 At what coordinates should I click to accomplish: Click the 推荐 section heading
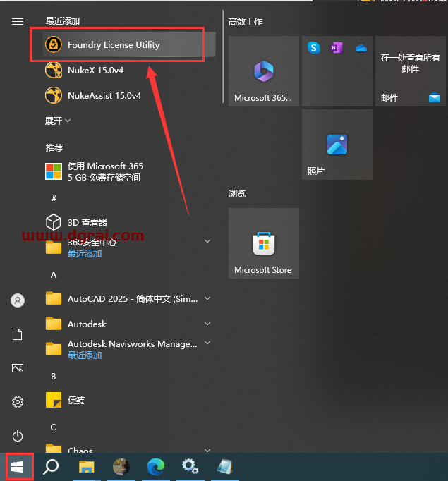pyautogui.click(x=54, y=147)
